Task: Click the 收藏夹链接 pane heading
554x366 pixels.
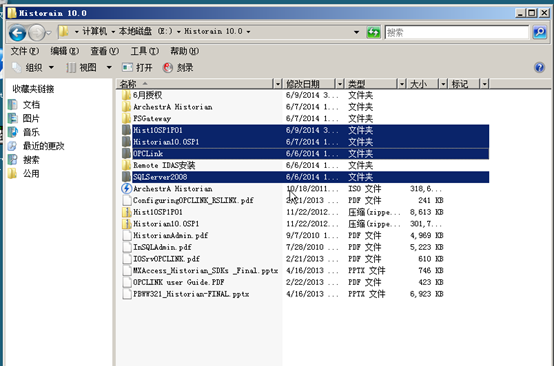Action: pyautogui.click(x=33, y=89)
